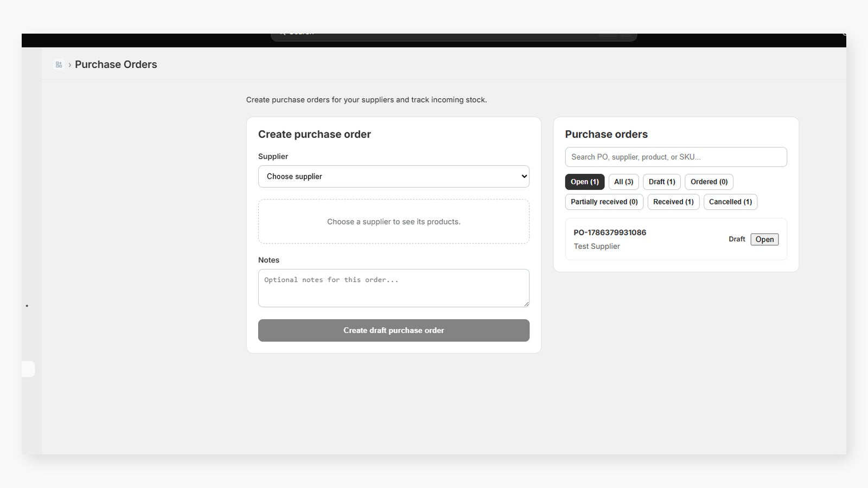Show Received (1) purchase orders
This screenshot has width=868, height=488.
coord(673,202)
